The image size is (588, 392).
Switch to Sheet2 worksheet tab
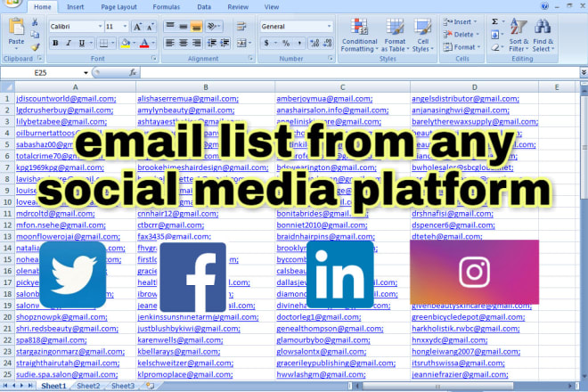(88, 386)
